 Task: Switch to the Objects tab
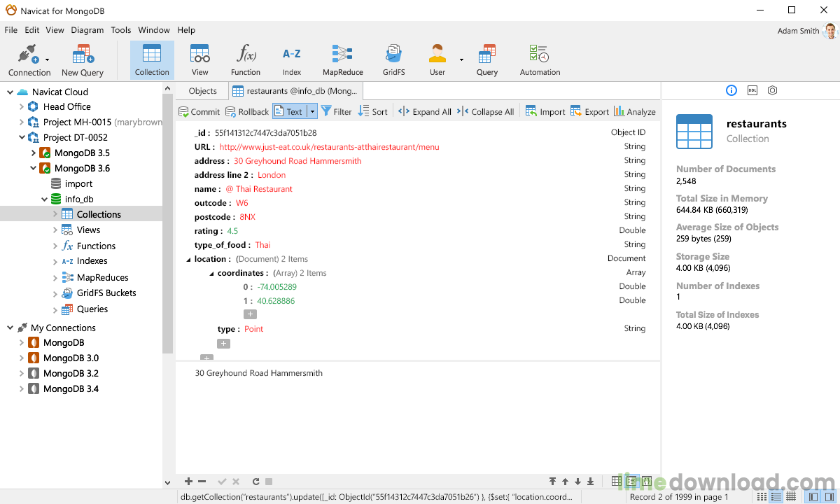[x=203, y=91]
